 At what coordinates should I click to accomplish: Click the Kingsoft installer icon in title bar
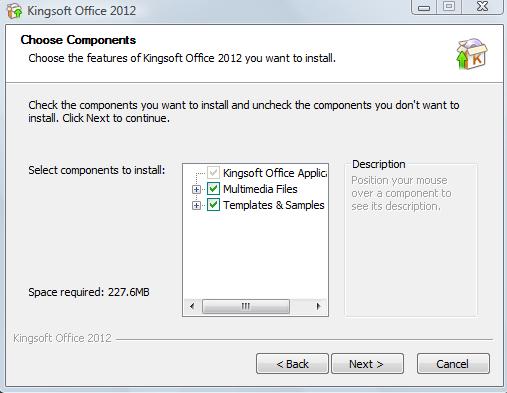[x=14, y=11]
